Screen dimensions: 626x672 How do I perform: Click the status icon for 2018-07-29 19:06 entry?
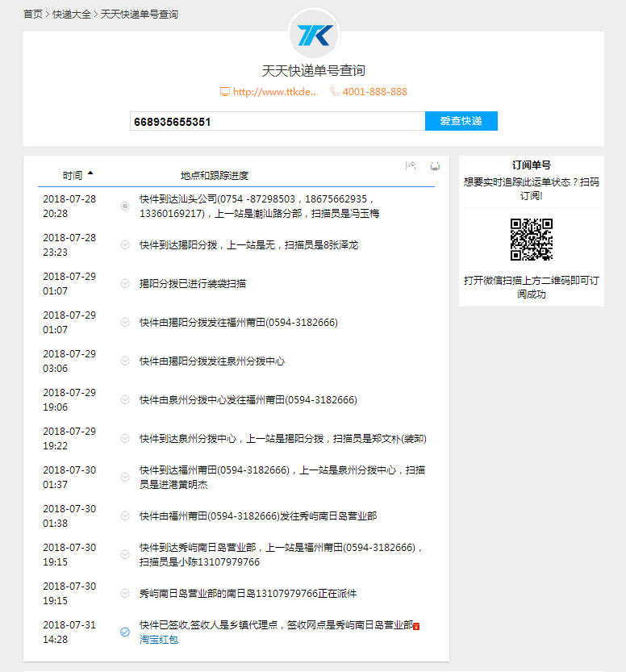(x=125, y=399)
